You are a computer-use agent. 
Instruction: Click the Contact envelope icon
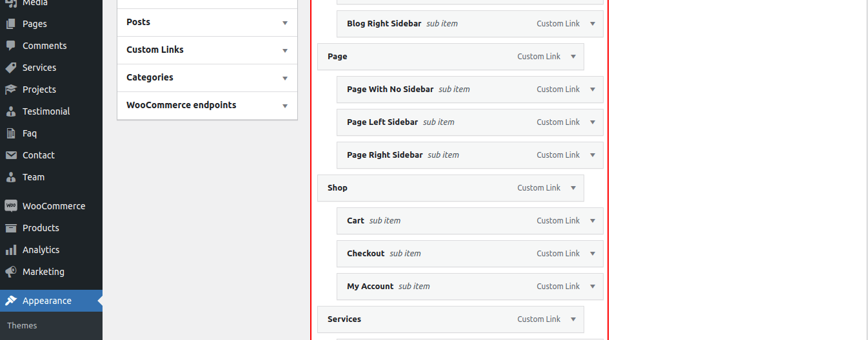click(x=11, y=155)
